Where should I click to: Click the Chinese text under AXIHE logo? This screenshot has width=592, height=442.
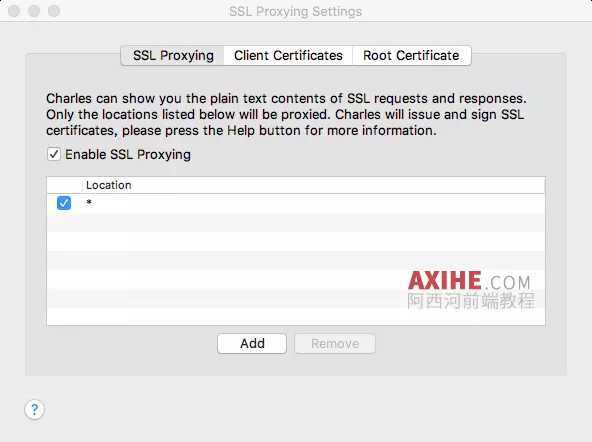click(x=471, y=301)
